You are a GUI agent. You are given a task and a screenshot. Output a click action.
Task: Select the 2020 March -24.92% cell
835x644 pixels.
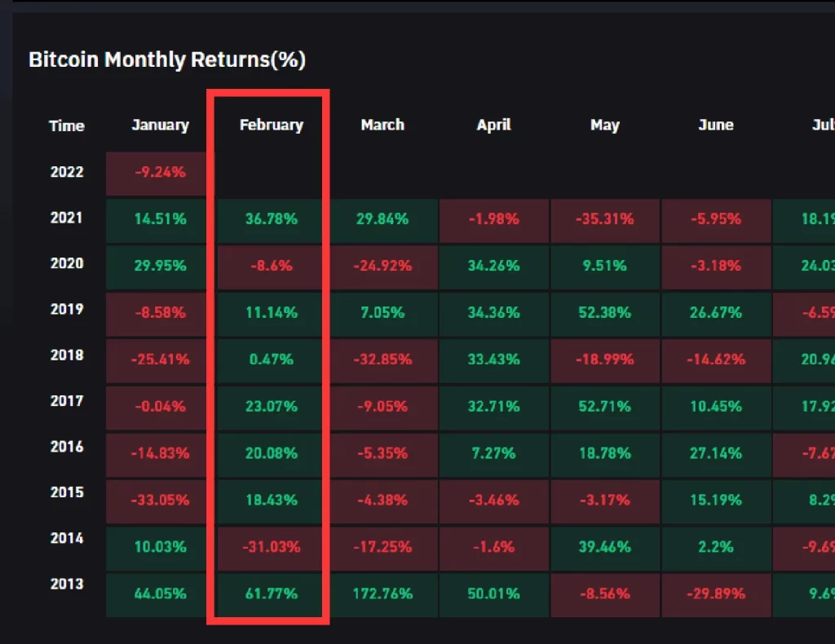[382, 267]
